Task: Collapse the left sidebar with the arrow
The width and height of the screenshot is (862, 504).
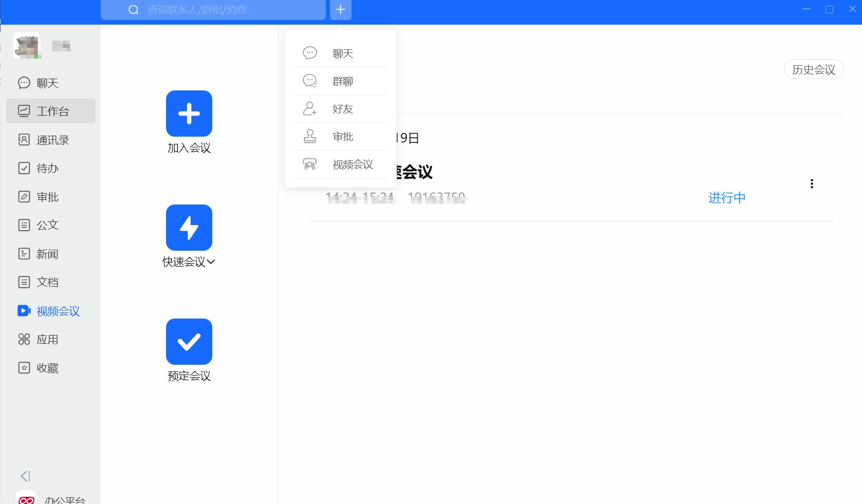Action: click(x=25, y=476)
